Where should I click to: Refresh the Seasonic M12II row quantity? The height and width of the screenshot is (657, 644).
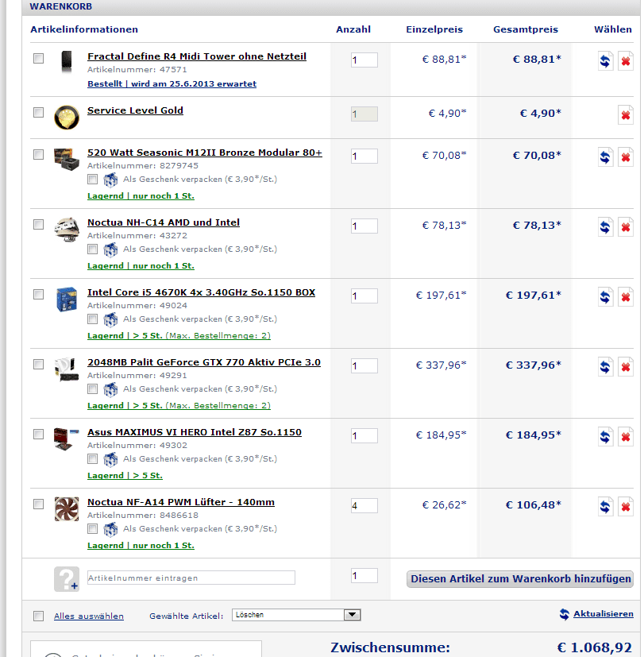pos(605,157)
